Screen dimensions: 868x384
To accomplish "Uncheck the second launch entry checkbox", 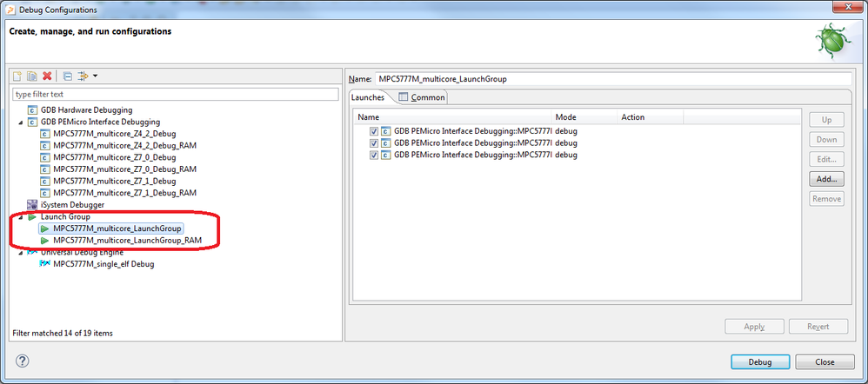I will 374,143.
